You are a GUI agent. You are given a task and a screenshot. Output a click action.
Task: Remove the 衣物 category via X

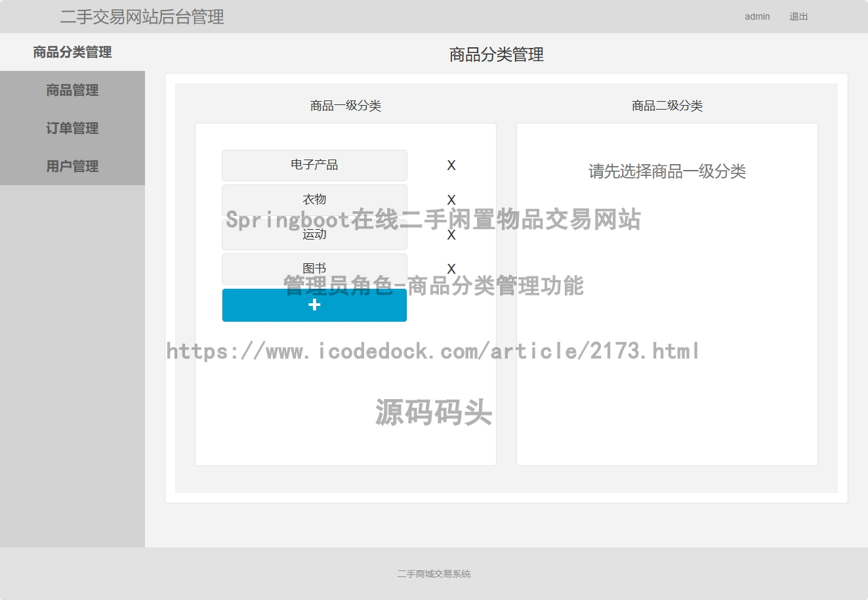click(451, 200)
